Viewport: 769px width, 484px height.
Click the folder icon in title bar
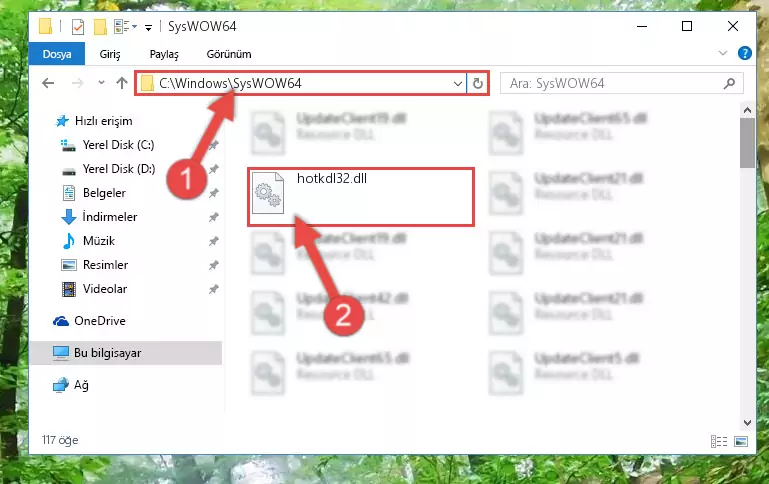45,26
